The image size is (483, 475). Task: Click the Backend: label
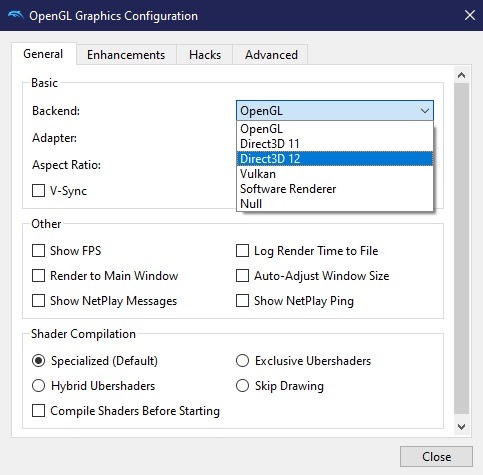tap(56, 111)
